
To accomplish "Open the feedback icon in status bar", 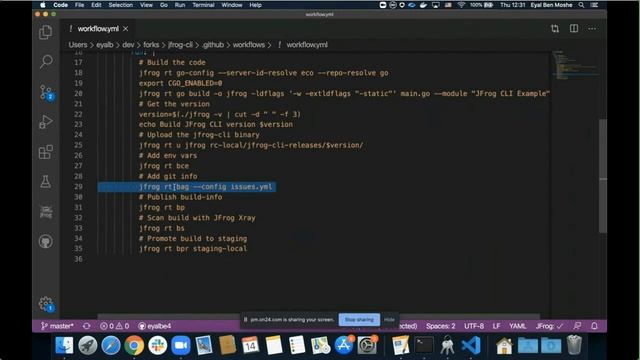I will 577,326.
